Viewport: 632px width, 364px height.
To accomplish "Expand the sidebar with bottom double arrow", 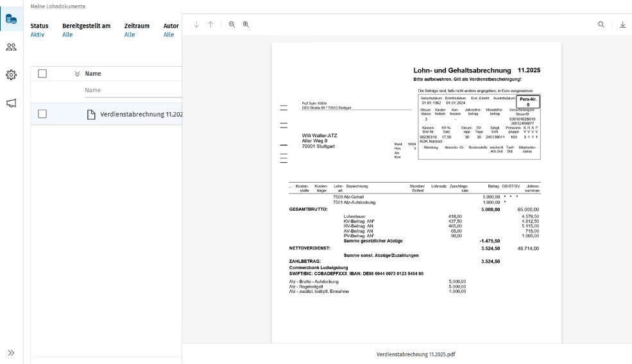I will pyautogui.click(x=11, y=353).
